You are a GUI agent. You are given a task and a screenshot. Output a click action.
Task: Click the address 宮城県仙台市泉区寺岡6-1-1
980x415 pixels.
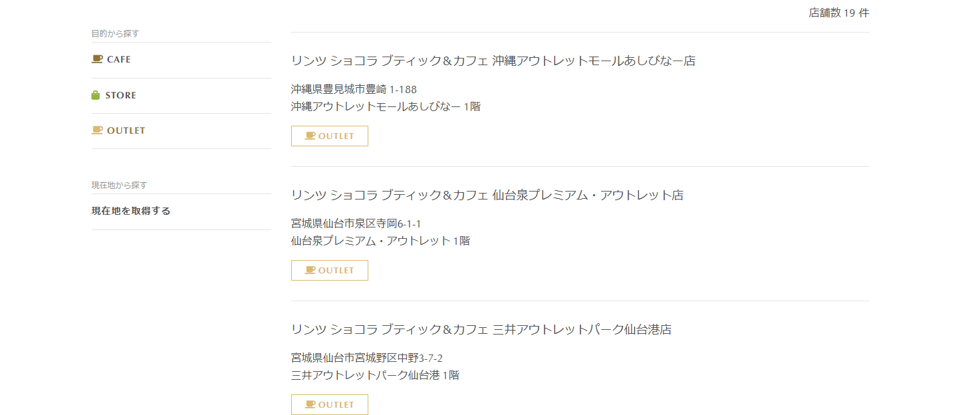(x=356, y=223)
